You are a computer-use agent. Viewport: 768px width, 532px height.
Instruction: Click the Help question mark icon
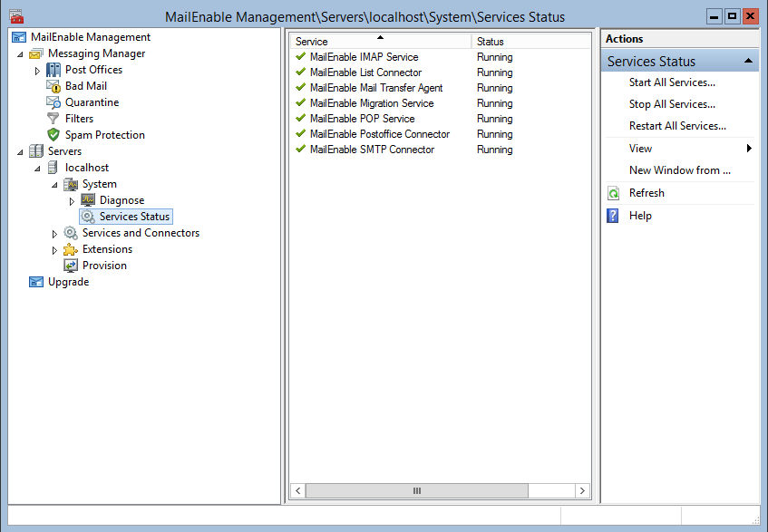click(613, 216)
